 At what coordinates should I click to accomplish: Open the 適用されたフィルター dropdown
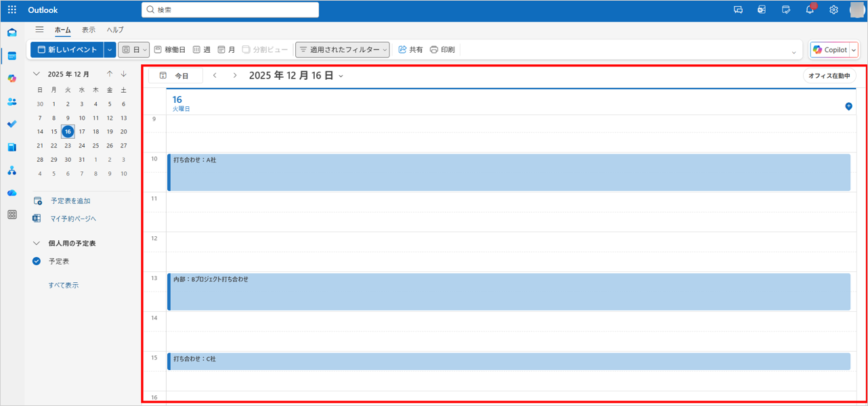pyautogui.click(x=343, y=50)
